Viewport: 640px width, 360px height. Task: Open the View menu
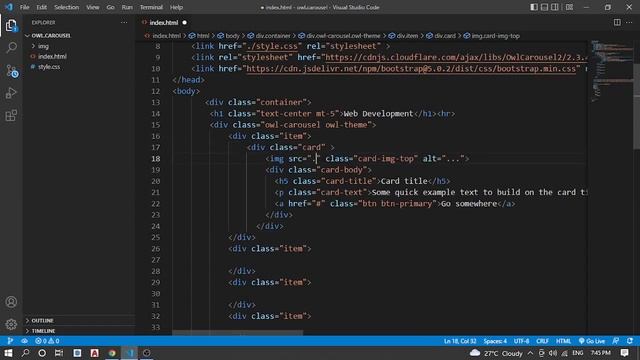tap(93, 7)
